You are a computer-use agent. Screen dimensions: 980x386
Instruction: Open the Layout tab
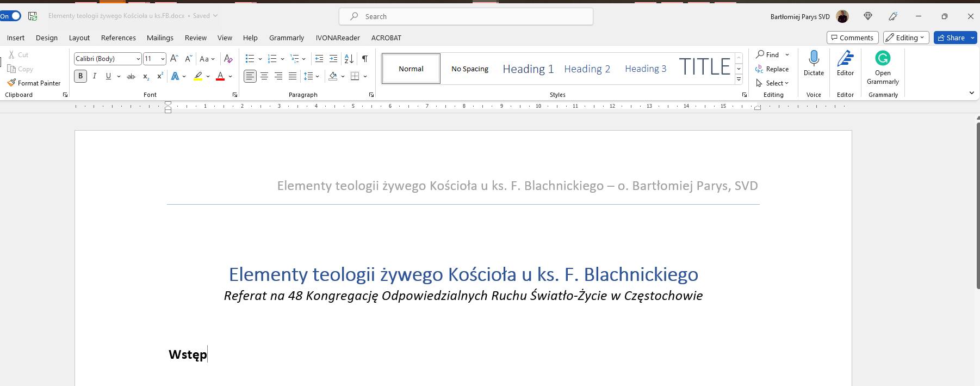coord(79,38)
